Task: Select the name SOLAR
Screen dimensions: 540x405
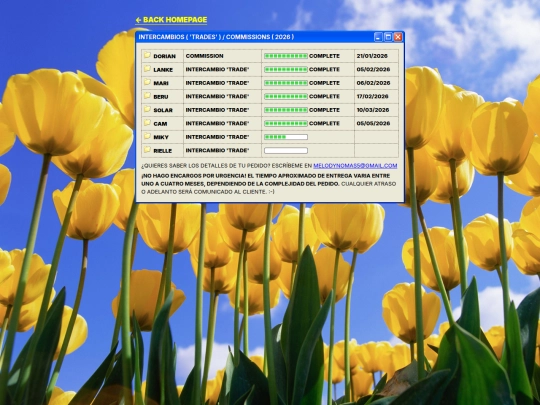Action: (163, 110)
